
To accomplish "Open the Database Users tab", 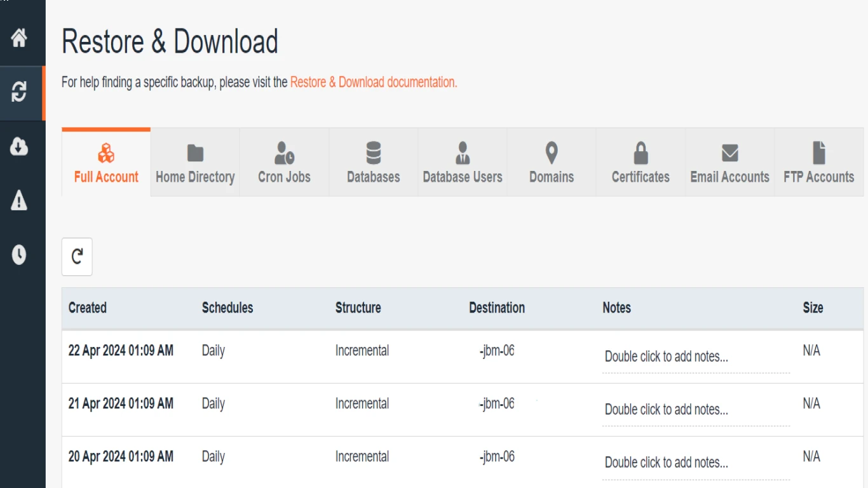I will [463, 163].
